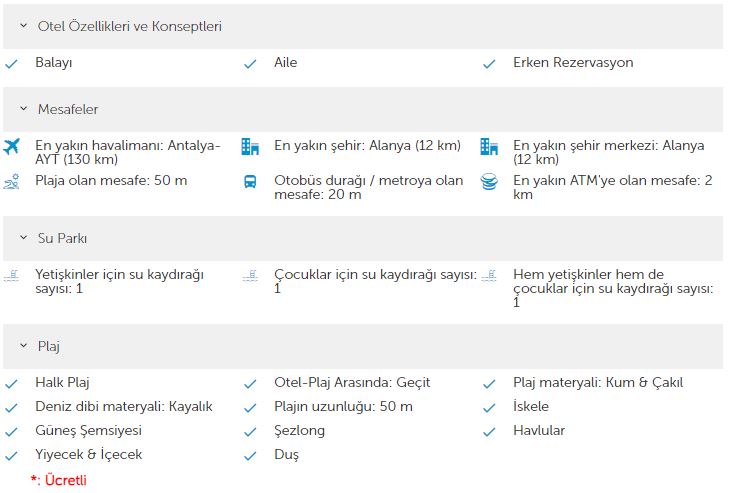Click the Aile concept label
Screen dimensions: 731x493
tap(285, 62)
